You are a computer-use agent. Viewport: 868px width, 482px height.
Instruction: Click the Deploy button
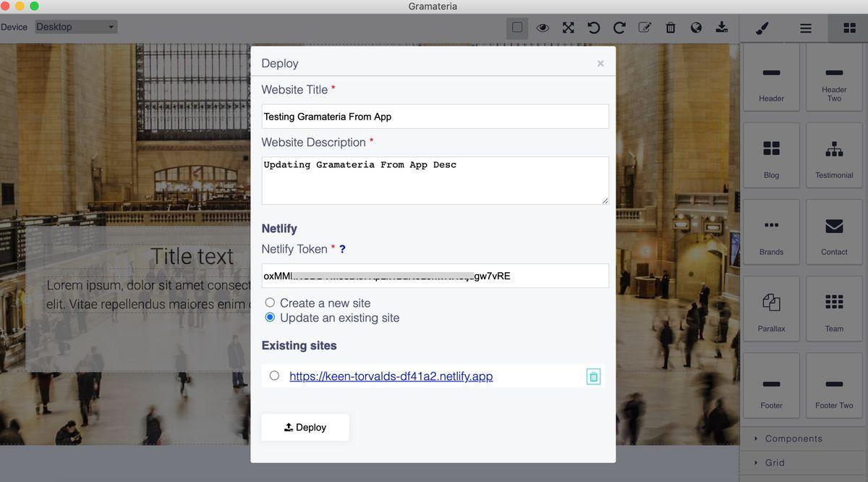(x=305, y=427)
